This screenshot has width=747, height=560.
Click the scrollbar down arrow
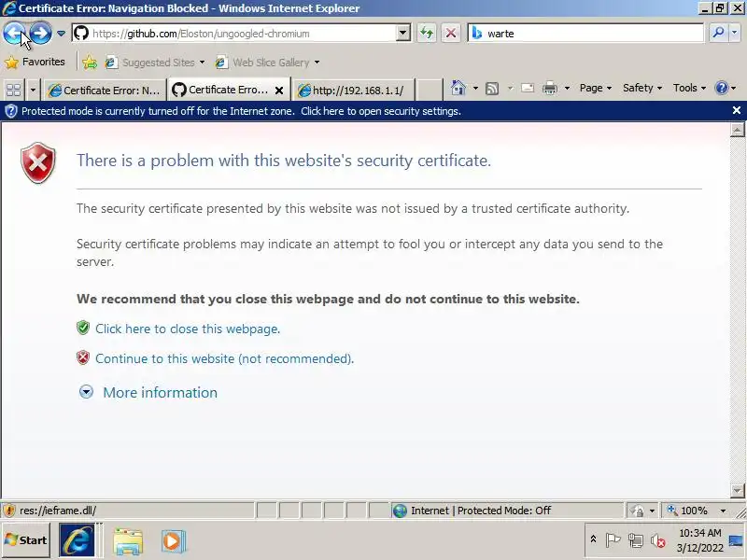coord(737,490)
